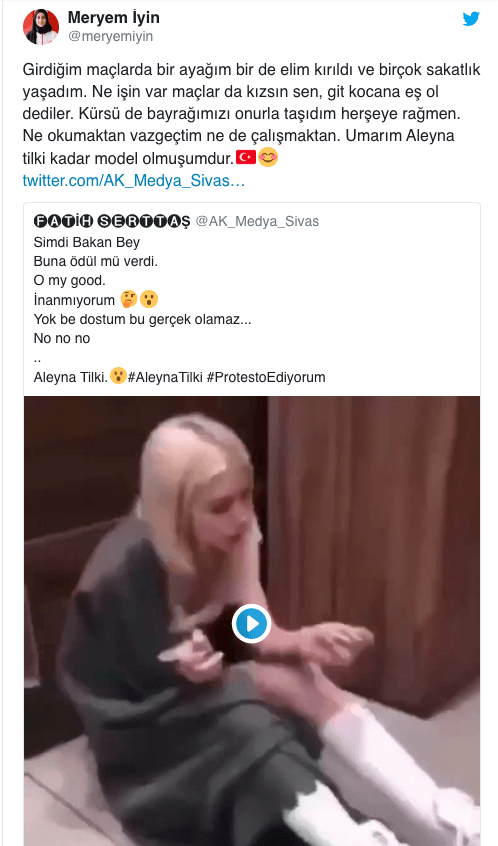
Task: Open Meryem İyin's profile avatar
Action: pyautogui.click(x=41, y=27)
